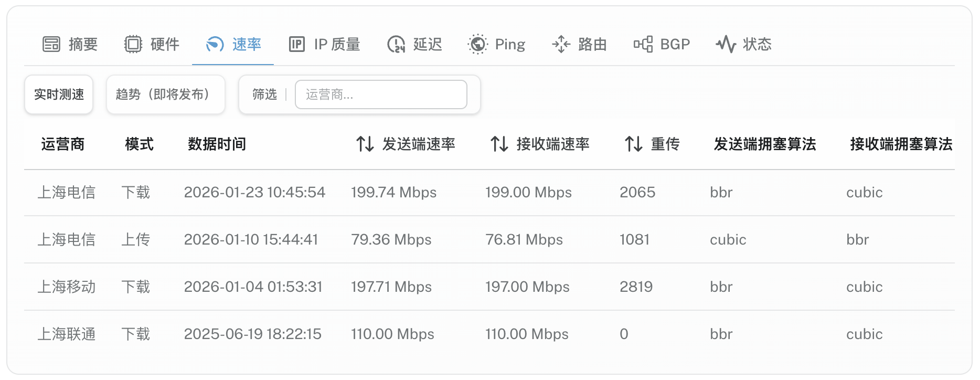980x380 pixels.
Task: Focus the 运营商 filter input field
Action: pyautogui.click(x=381, y=94)
